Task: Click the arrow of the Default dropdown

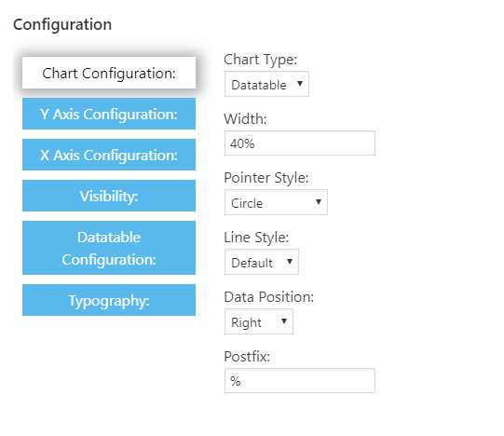Action: tap(290, 262)
